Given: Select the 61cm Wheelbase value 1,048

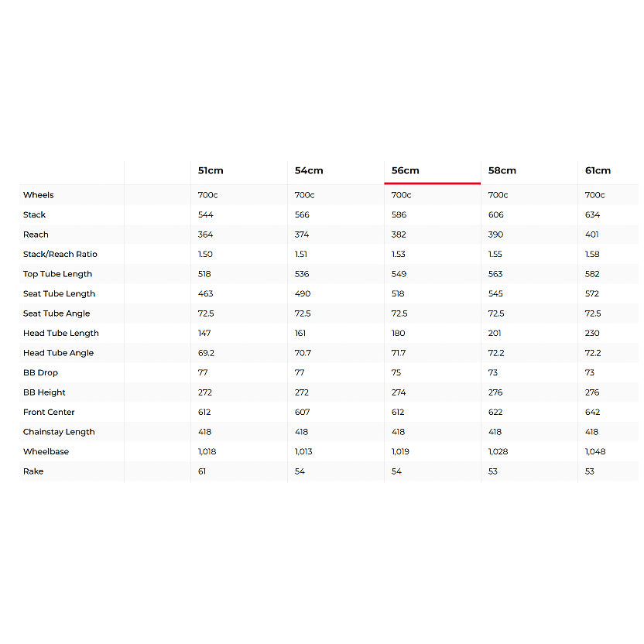Looking at the screenshot, I should 597,451.
